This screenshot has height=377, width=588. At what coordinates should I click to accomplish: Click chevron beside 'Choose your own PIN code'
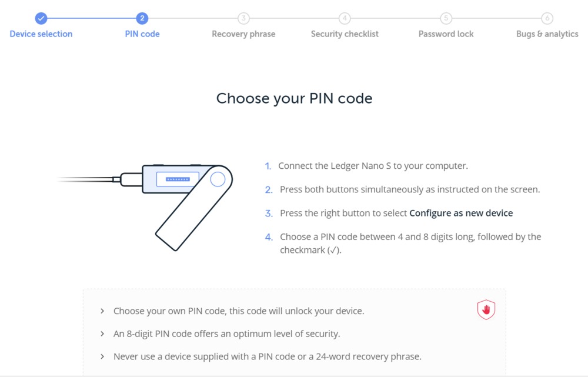pyautogui.click(x=102, y=311)
